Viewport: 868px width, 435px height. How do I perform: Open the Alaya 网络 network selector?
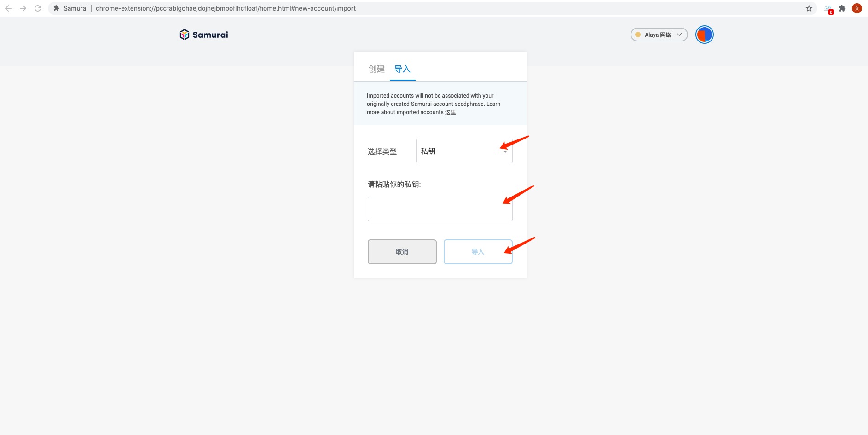pyautogui.click(x=659, y=35)
